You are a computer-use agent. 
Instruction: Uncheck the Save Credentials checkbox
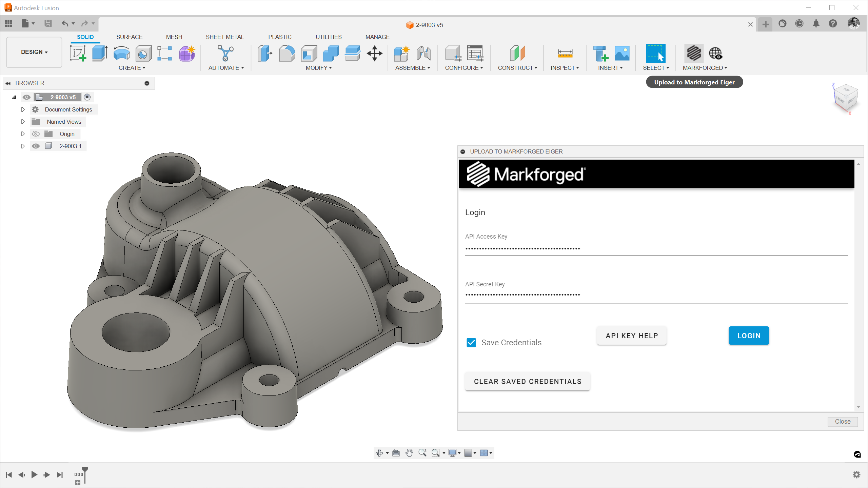(x=471, y=343)
